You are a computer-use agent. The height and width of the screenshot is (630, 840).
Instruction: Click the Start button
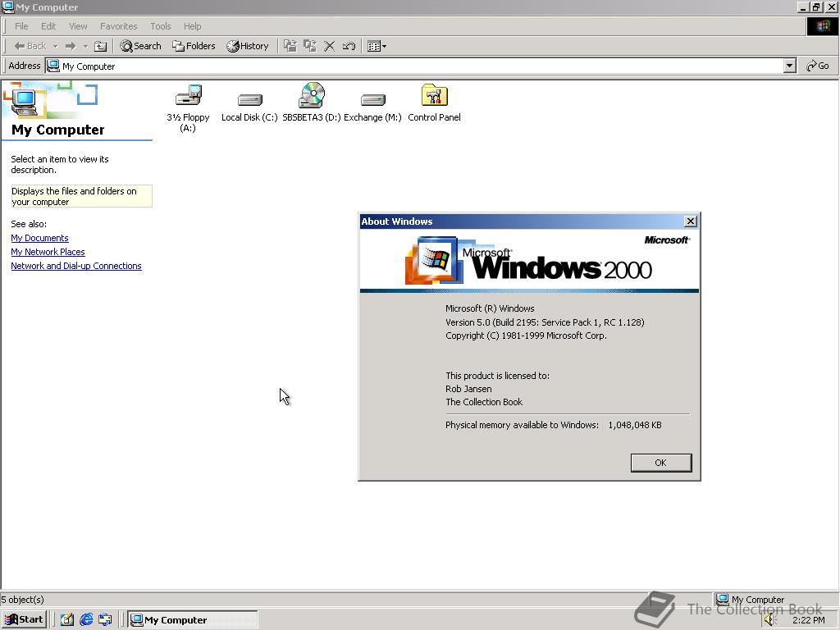click(24, 620)
